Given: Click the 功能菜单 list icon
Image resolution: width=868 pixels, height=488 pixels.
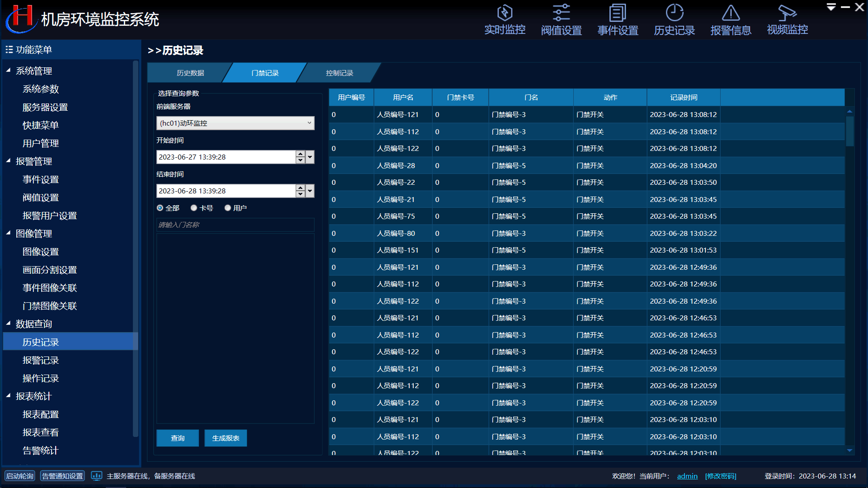Looking at the screenshot, I should (9, 49).
